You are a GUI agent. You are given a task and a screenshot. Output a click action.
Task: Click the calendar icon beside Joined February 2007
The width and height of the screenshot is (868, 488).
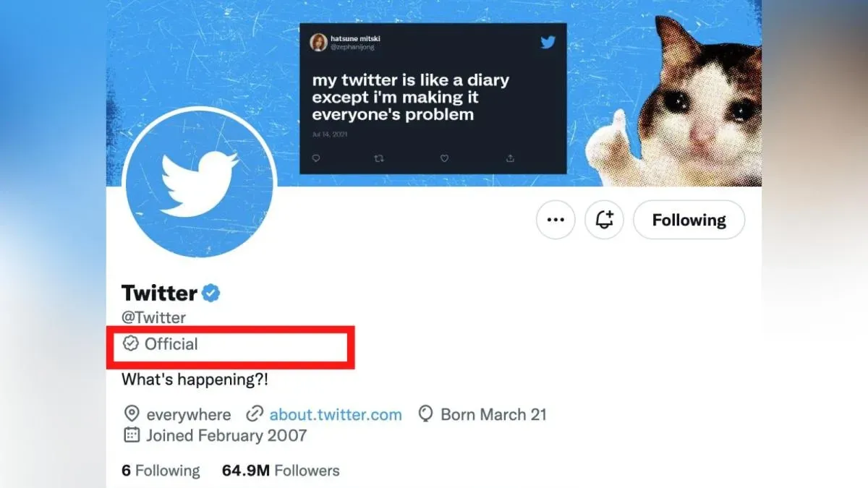click(x=132, y=435)
